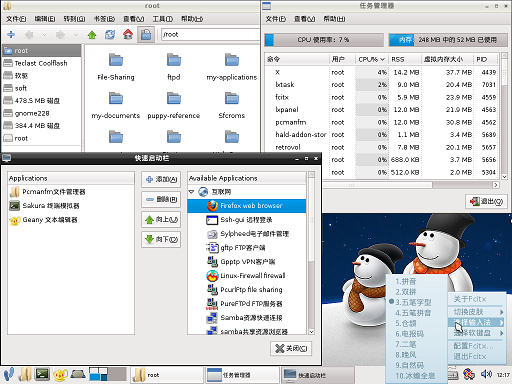512x384 pixels.
Task: Select Gpptp VPN client entry
Action: pos(247,262)
